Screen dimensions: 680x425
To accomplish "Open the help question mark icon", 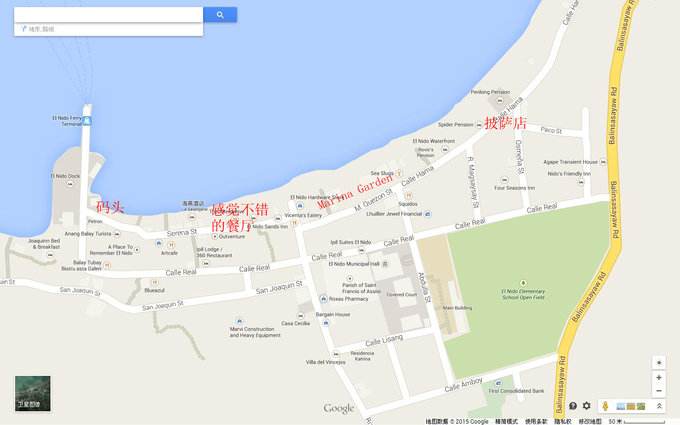I will 573,405.
